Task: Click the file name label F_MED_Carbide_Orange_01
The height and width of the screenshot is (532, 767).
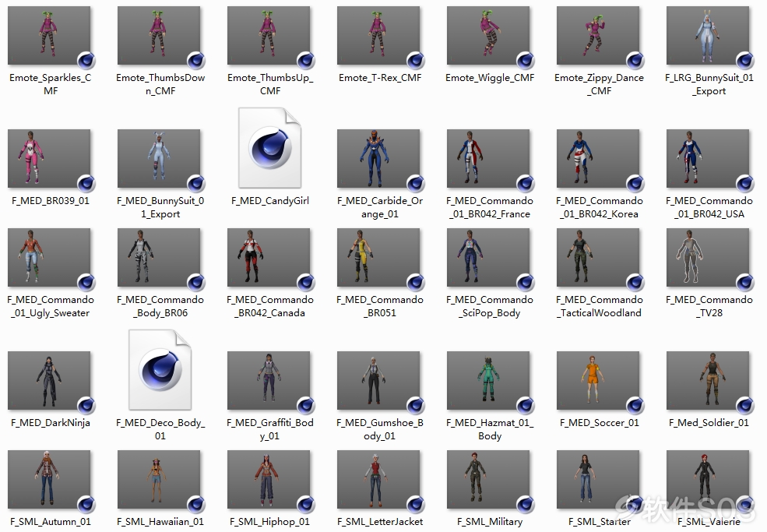Action: click(x=380, y=207)
